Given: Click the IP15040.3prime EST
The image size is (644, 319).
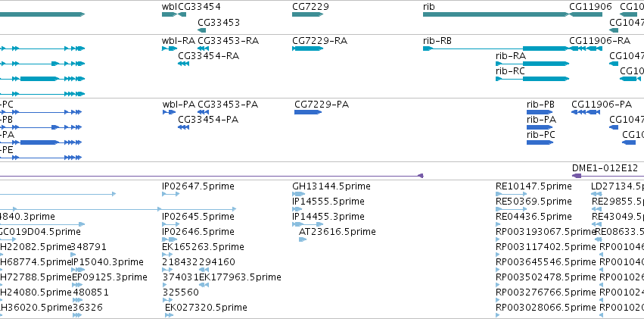Looking at the screenshot, I should pyautogui.click(x=79, y=270).
